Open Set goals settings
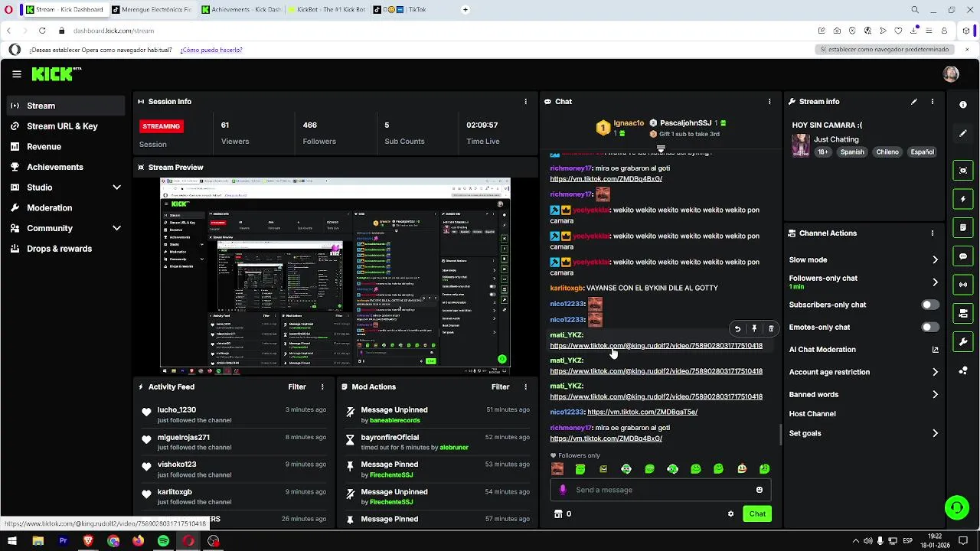This screenshot has width=980, height=551. [864, 434]
